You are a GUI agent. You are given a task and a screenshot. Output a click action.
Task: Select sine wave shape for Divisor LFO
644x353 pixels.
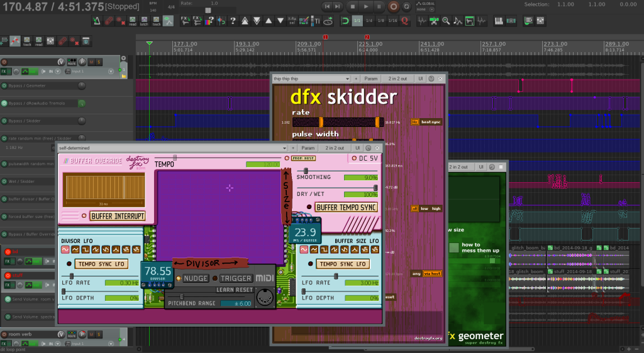pos(65,250)
